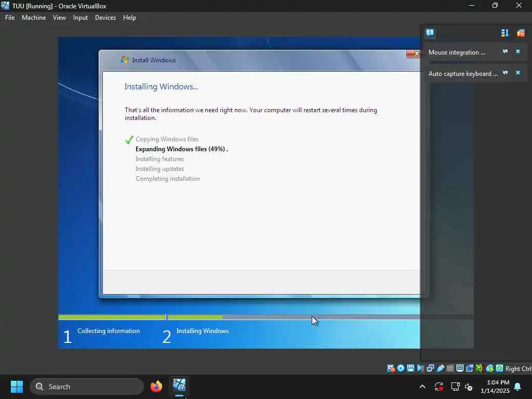Click the network adapters status icon
The width and height of the screenshot is (532, 399).
coord(430,368)
